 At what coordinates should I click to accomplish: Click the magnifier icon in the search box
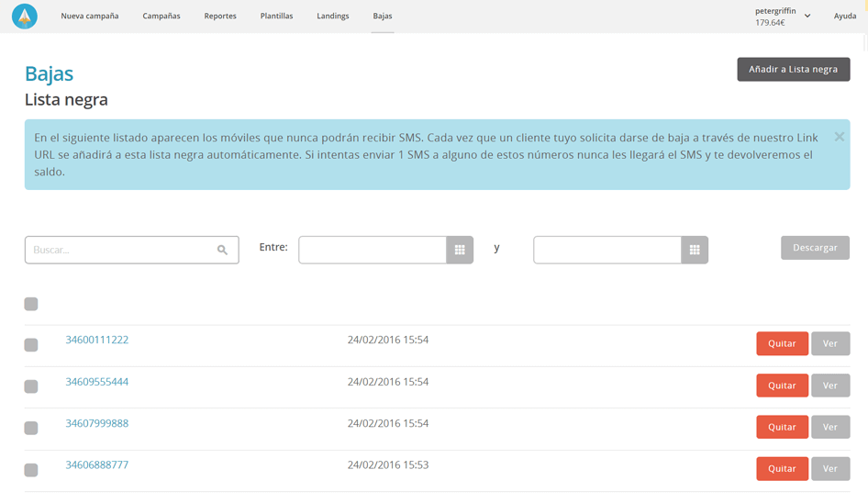click(x=222, y=250)
